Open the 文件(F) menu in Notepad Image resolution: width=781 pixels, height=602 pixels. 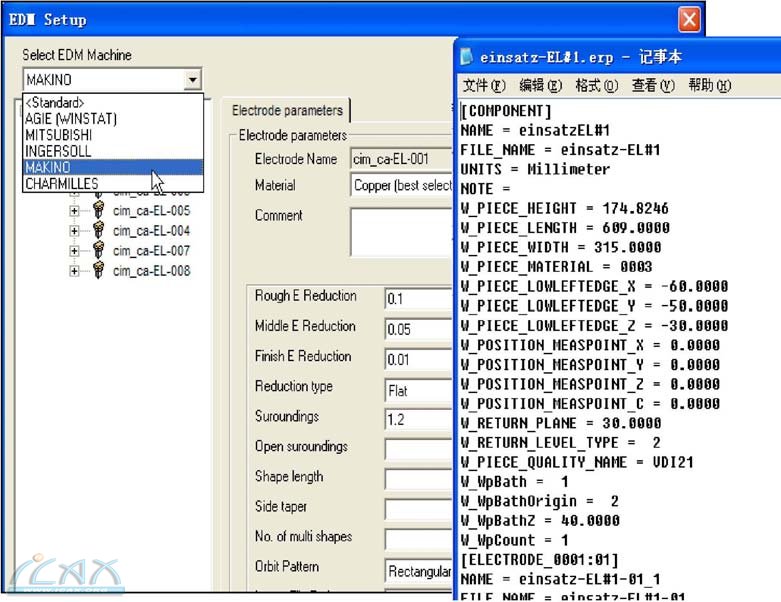484,86
